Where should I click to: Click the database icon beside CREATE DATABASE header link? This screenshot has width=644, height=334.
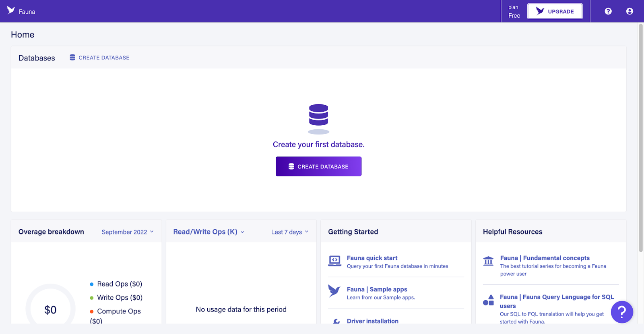coord(72,58)
